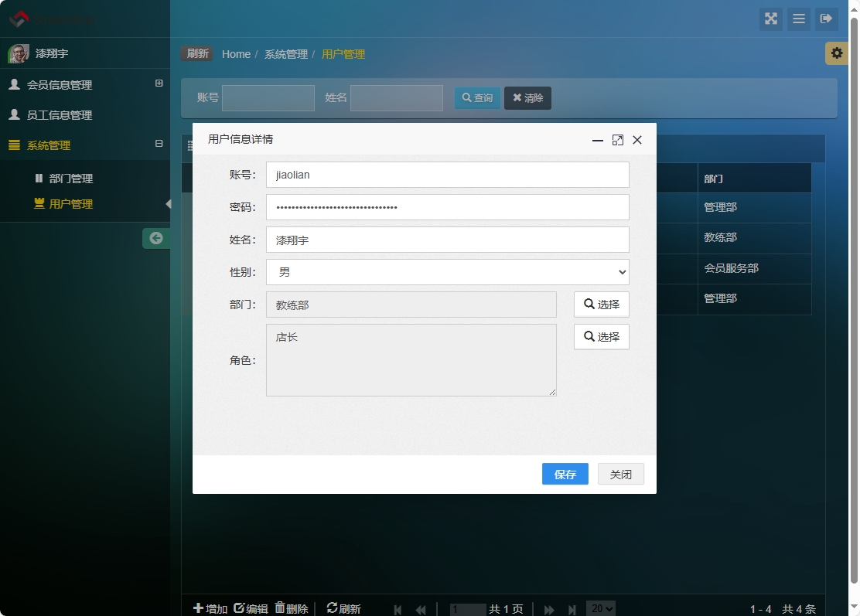Viewport: 860px width, 616px height.
Task: Open the Home breadcrumb link
Action: click(x=236, y=54)
